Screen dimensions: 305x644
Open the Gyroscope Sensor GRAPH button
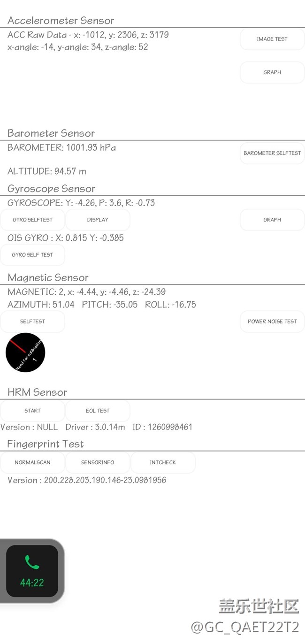[272, 220]
